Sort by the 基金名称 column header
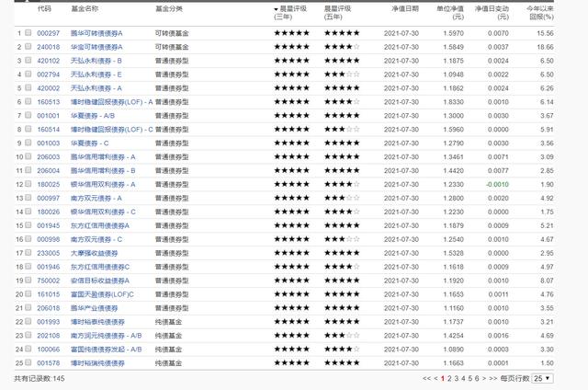 (85, 8)
